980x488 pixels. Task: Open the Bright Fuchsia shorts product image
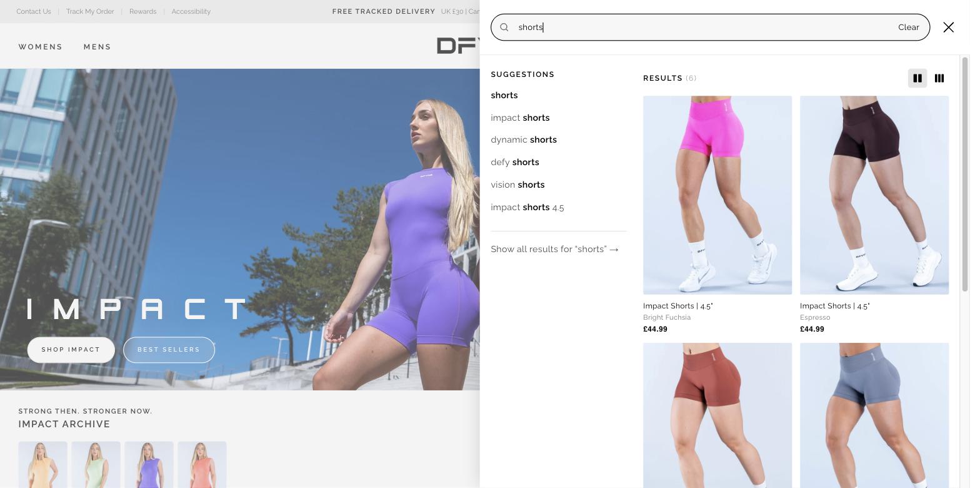[717, 195]
